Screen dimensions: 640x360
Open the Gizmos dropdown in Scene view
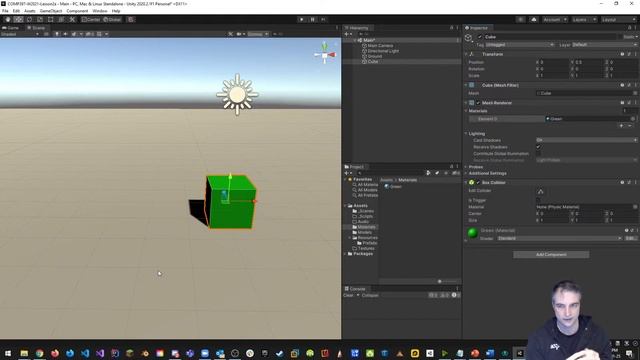click(x=258, y=34)
